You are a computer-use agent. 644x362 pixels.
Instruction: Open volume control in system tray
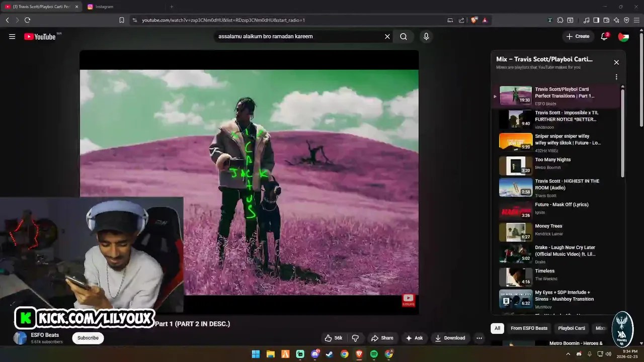point(608,354)
